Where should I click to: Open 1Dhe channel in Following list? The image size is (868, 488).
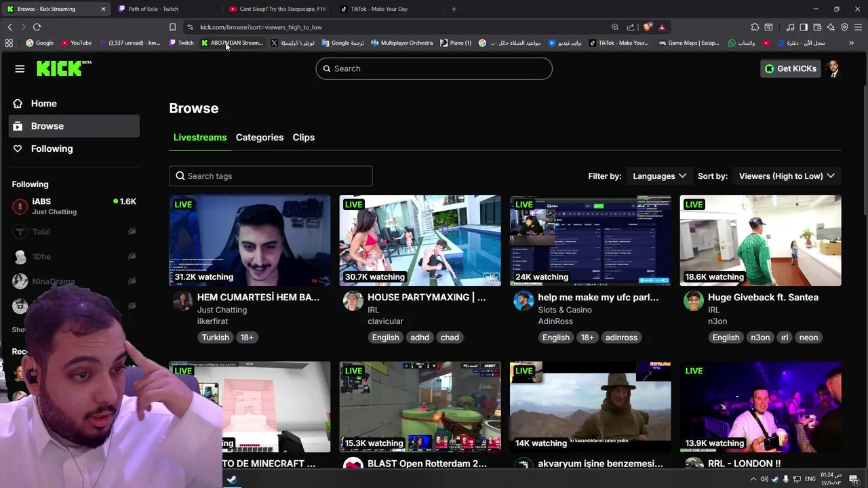(x=74, y=256)
